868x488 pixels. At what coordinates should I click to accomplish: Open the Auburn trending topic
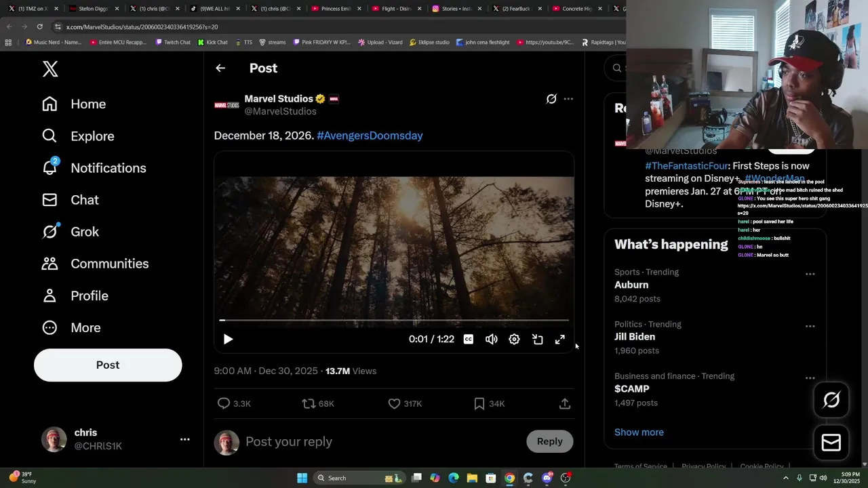pyautogui.click(x=631, y=285)
